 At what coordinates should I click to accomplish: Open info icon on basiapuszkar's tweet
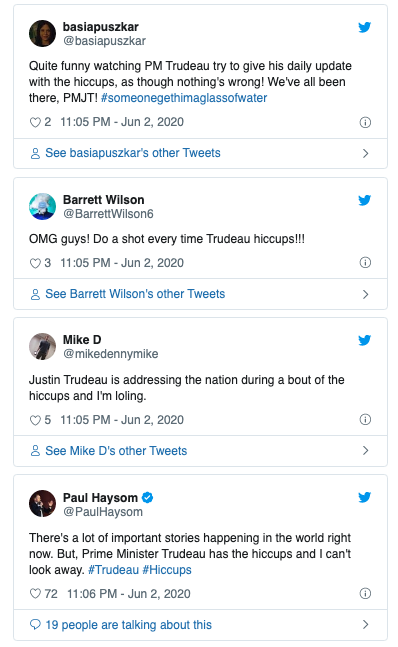click(365, 122)
